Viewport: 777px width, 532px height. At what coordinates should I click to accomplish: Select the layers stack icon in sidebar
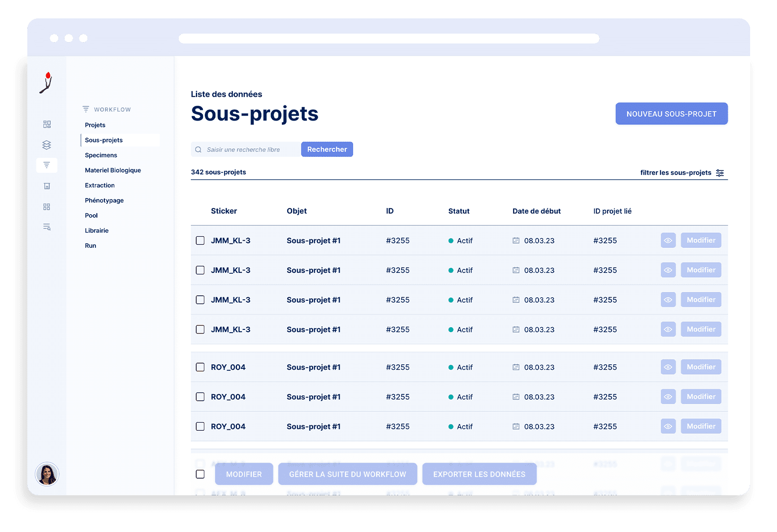47,145
